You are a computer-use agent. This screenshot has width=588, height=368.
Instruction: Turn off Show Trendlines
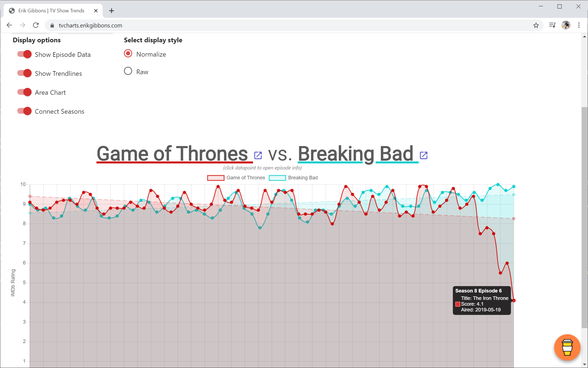(x=24, y=73)
